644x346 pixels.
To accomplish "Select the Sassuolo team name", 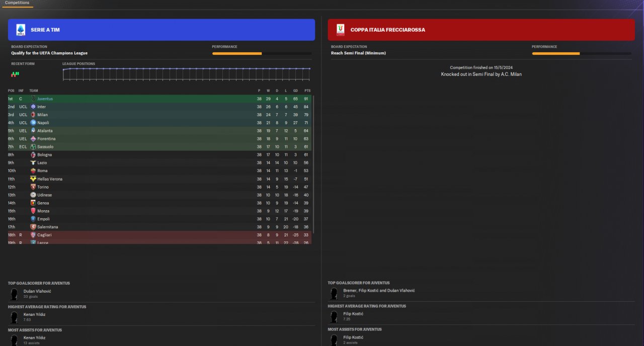I will 45,147.
